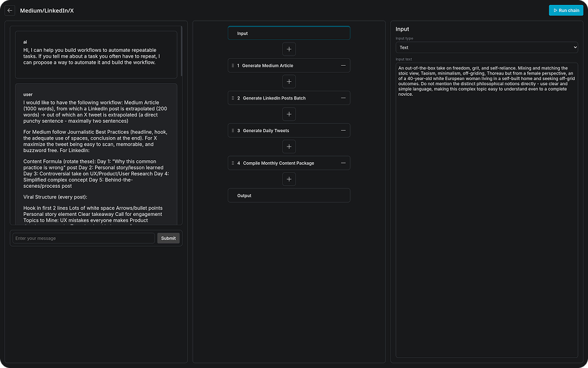Add a step directly below the Input node
Viewport: 588px width, 368px height.
[289, 49]
